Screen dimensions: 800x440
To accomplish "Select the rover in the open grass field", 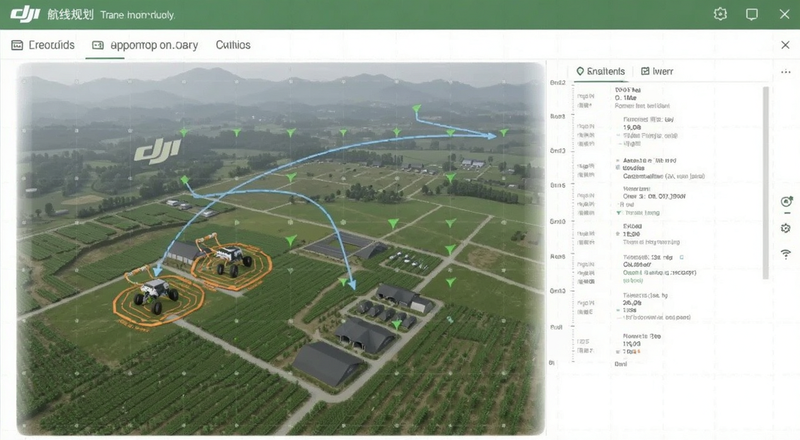I will pyautogui.click(x=155, y=295).
